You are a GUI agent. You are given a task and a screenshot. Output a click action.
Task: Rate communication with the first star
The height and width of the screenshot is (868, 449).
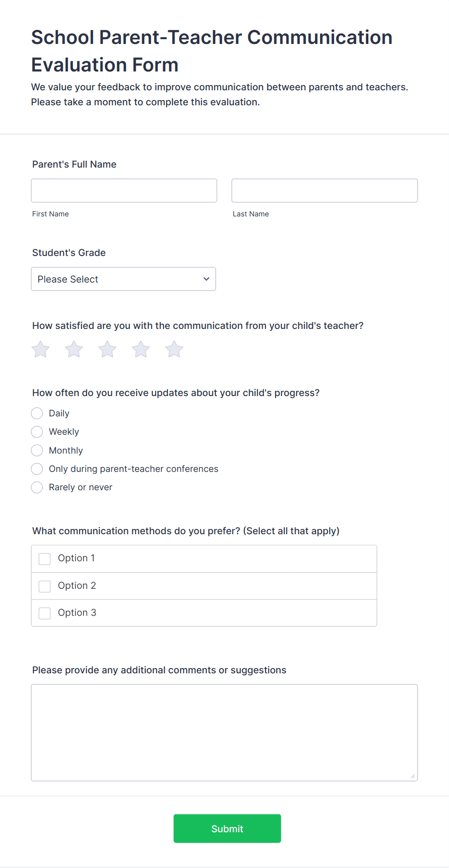(41, 349)
